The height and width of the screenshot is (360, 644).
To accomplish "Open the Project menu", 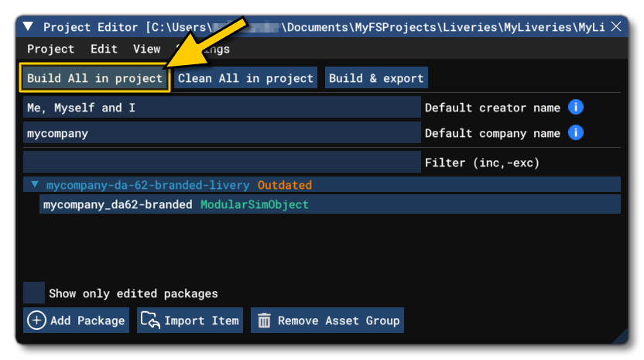I will click(51, 49).
